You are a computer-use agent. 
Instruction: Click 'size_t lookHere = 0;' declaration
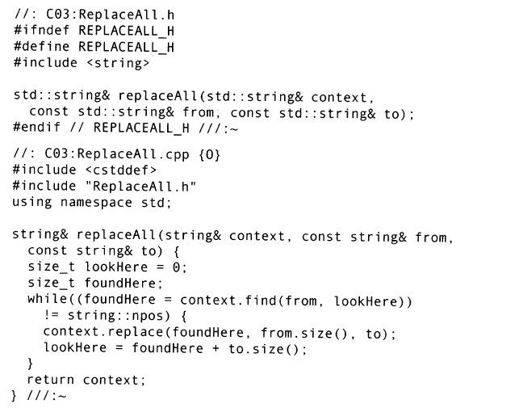point(107,267)
